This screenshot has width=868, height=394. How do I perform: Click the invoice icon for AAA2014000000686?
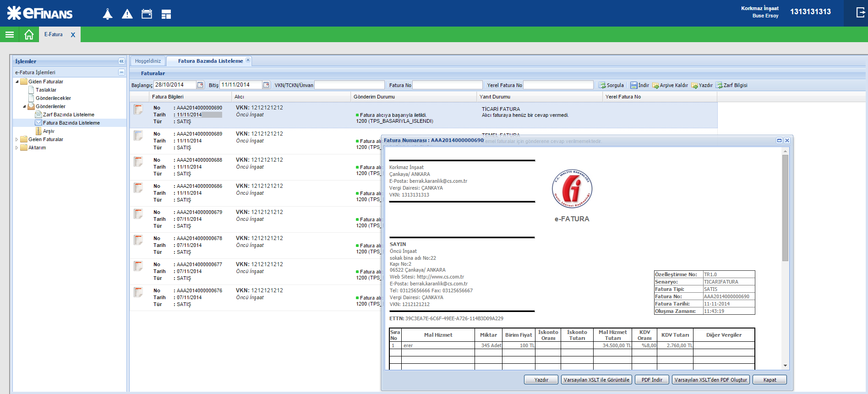(x=138, y=188)
